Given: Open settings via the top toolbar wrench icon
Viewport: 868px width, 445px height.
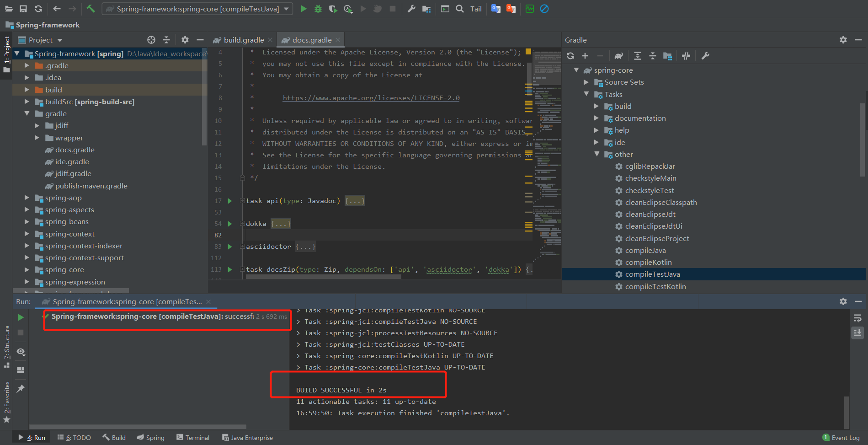Looking at the screenshot, I should point(411,9).
